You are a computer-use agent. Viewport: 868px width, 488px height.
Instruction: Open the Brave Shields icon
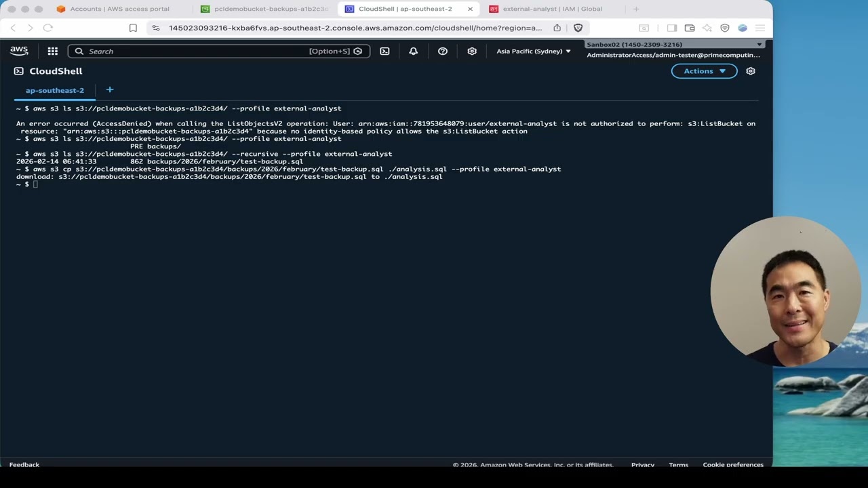[578, 28]
